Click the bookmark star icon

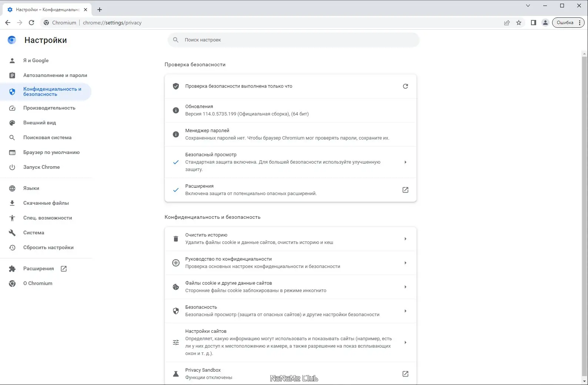tap(519, 23)
